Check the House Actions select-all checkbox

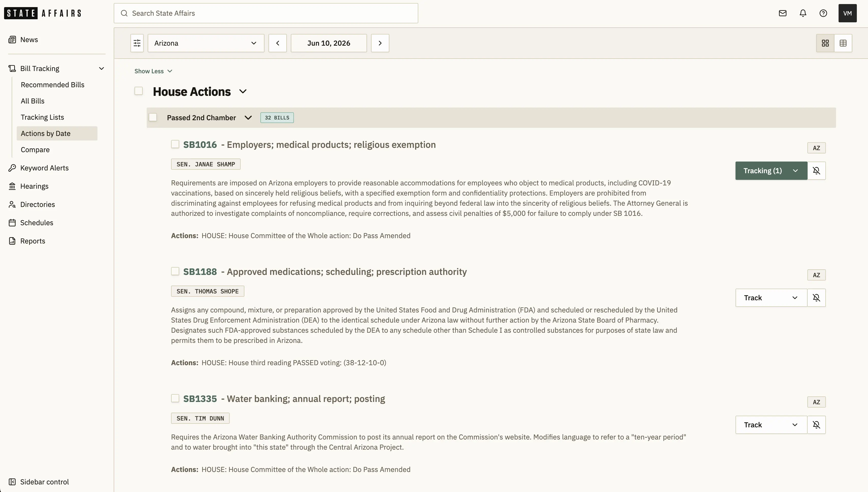[138, 91]
